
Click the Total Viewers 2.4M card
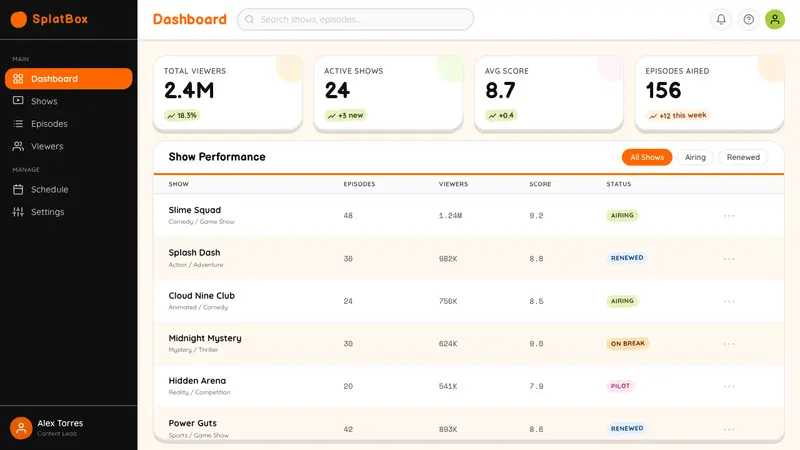(228, 93)
